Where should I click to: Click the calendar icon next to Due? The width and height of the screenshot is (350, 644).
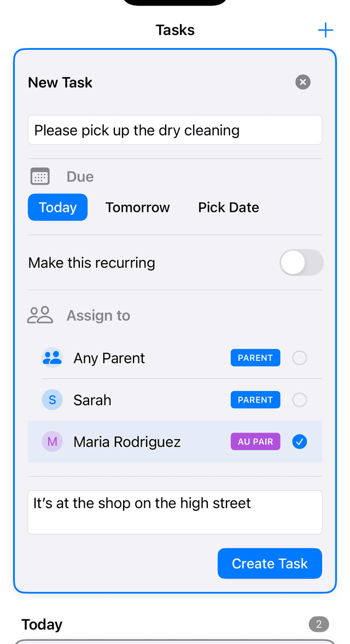[39, 176]
